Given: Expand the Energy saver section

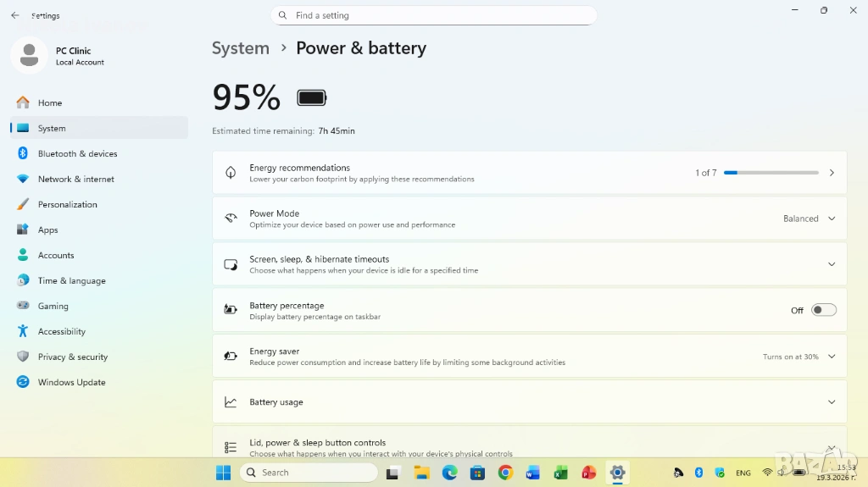Looking at the screenshot, I should click(831, 357).
